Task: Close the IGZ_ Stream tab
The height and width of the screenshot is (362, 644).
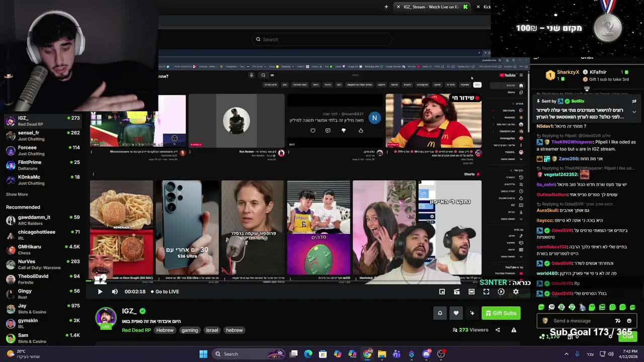Action: (398, 7)
